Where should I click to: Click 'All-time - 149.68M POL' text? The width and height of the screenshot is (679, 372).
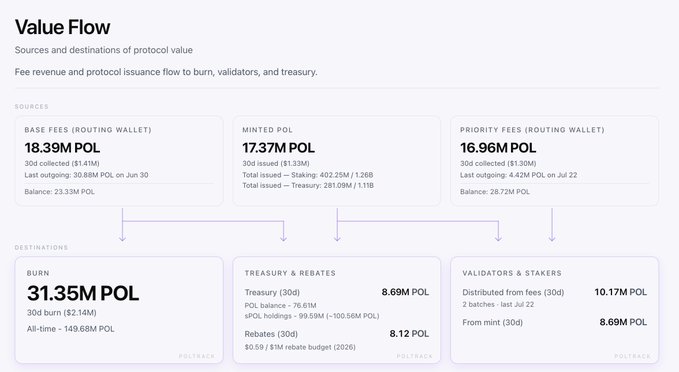[71, 329]
